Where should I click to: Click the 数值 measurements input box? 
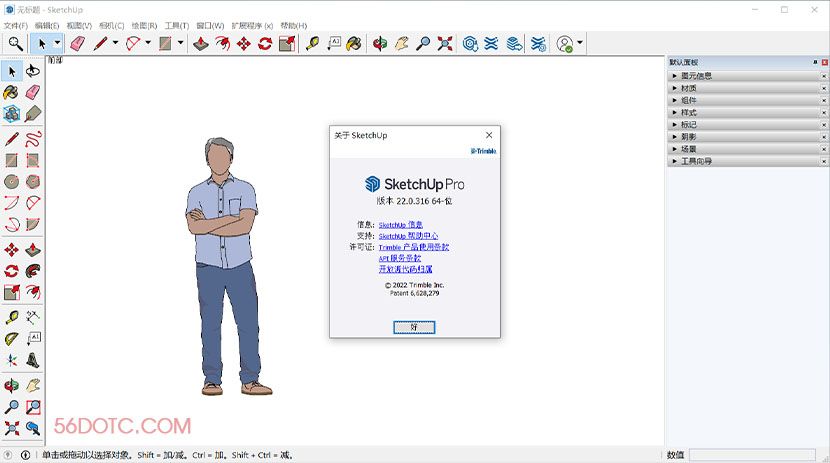tap(752, 455)
